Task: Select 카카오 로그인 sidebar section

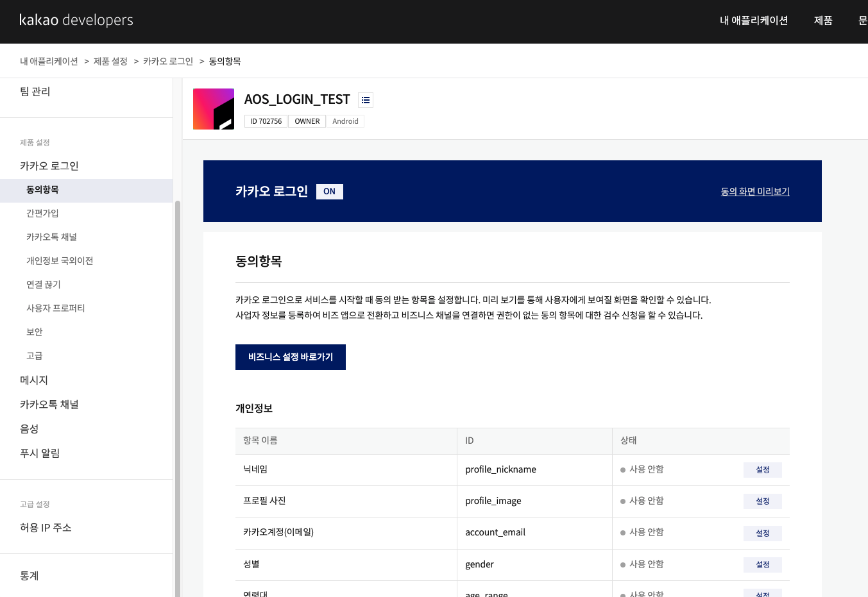Action: pyautogui.click(x=49, y=166)
